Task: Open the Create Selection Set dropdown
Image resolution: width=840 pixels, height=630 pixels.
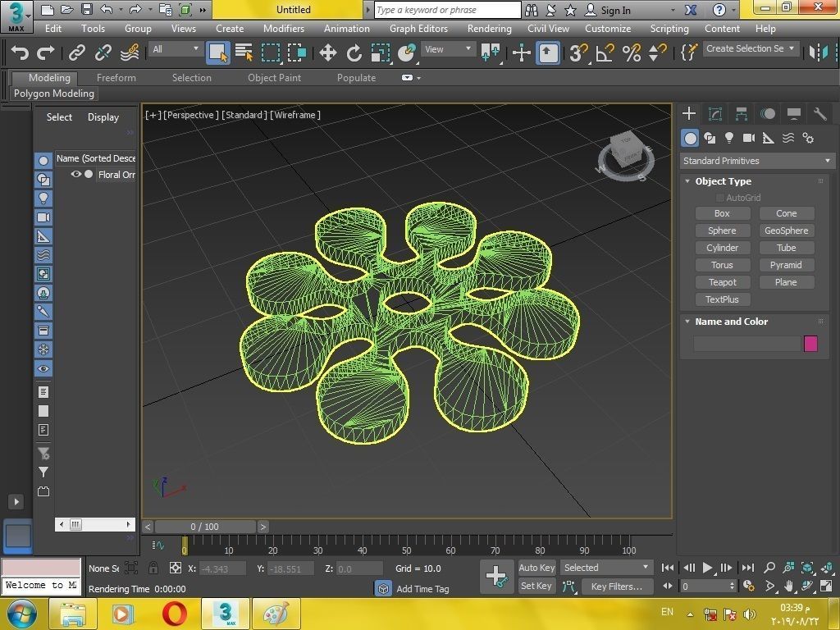Action: point(751,48)
